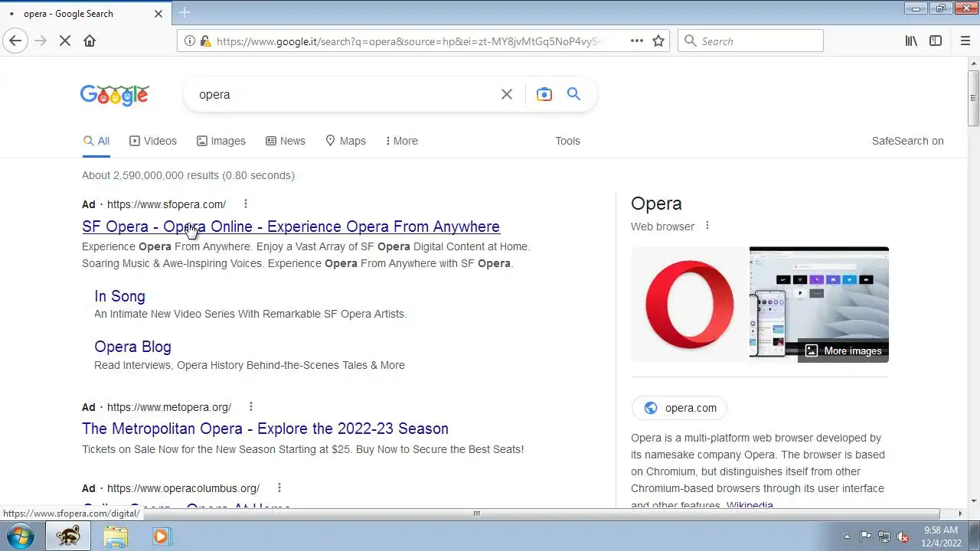Focus the Firefox Search box
The height and width of the screenshot is (551, 980).
pos(750,41)
